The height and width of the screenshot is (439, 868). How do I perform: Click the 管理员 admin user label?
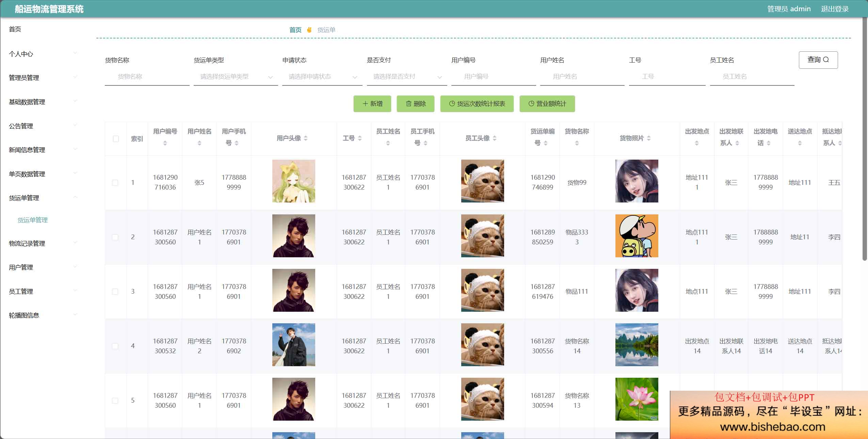(x=789, y=9)
